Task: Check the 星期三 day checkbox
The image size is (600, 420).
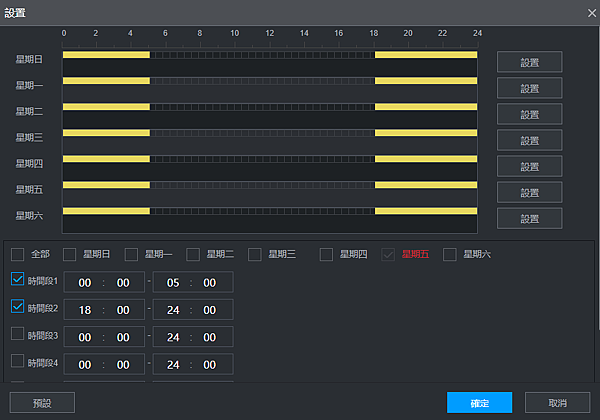Action: (x=254, y=254)
